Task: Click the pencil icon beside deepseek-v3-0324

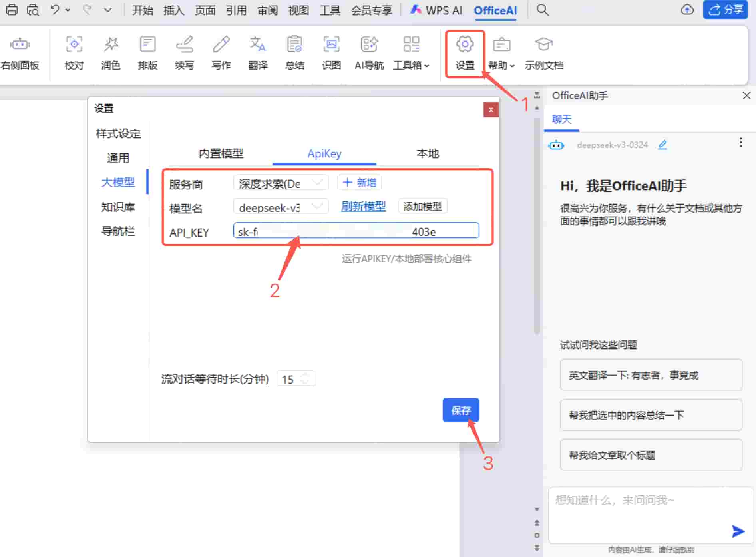Action: (662, 145)
